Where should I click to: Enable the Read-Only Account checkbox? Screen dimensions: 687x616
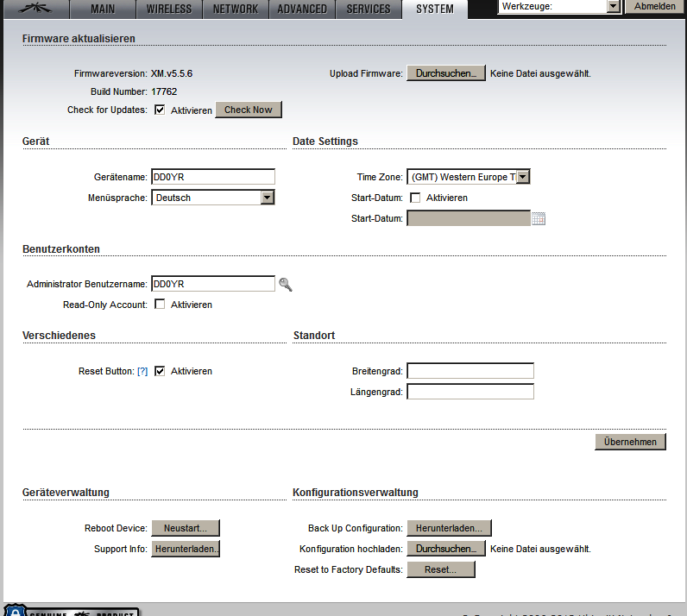(160, 305)
